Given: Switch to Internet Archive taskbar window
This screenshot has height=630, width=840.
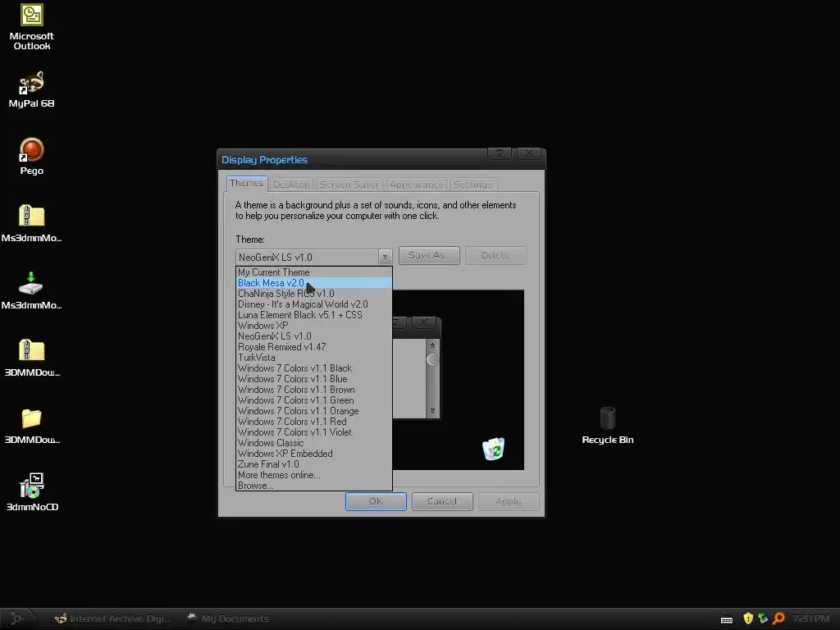Looking at the screenshot, I should click(112, 619).
